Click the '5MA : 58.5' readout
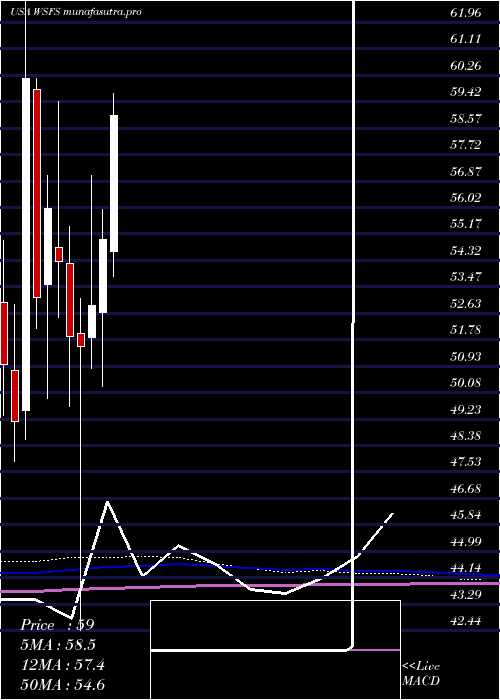 point(58,645)
